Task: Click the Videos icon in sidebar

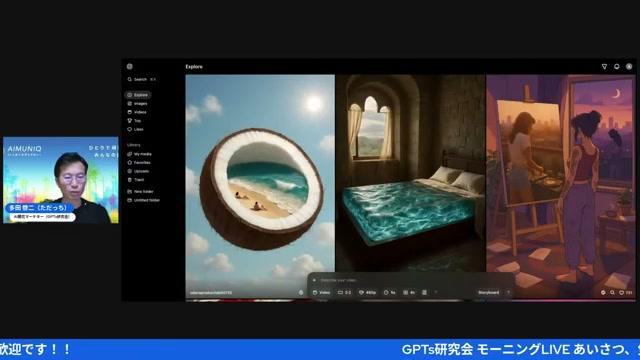Action: coord(130,112)
